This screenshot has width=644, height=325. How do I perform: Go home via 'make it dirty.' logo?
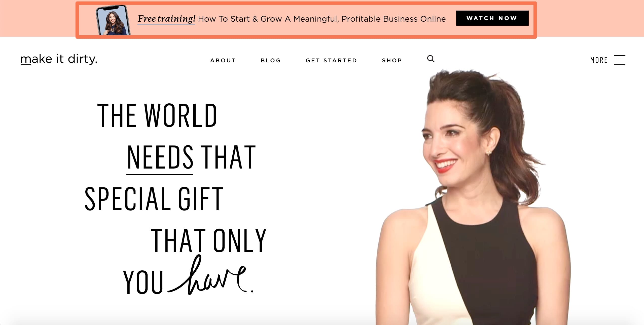point(59,59)
